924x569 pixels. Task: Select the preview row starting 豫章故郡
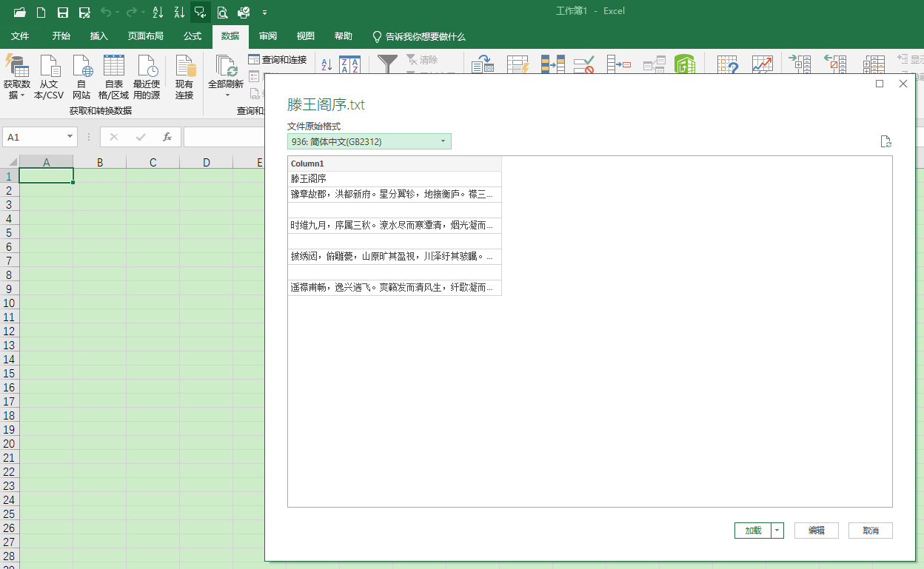[395, 194]
